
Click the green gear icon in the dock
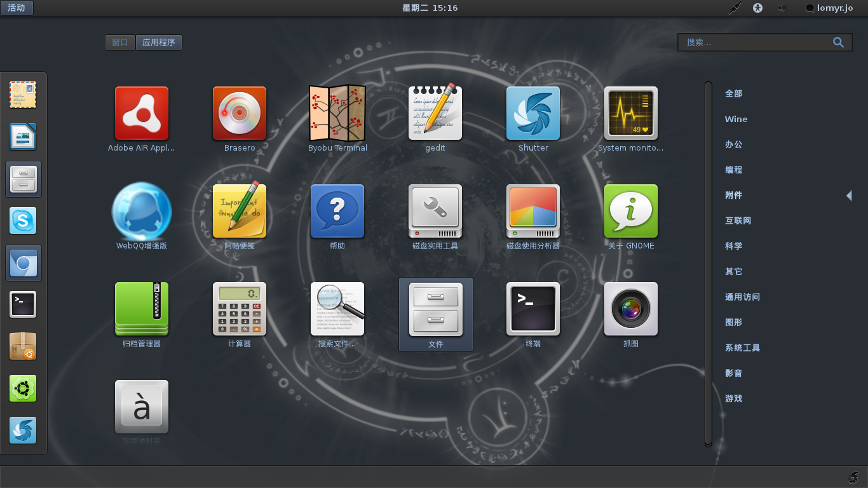tap(23, 388)
